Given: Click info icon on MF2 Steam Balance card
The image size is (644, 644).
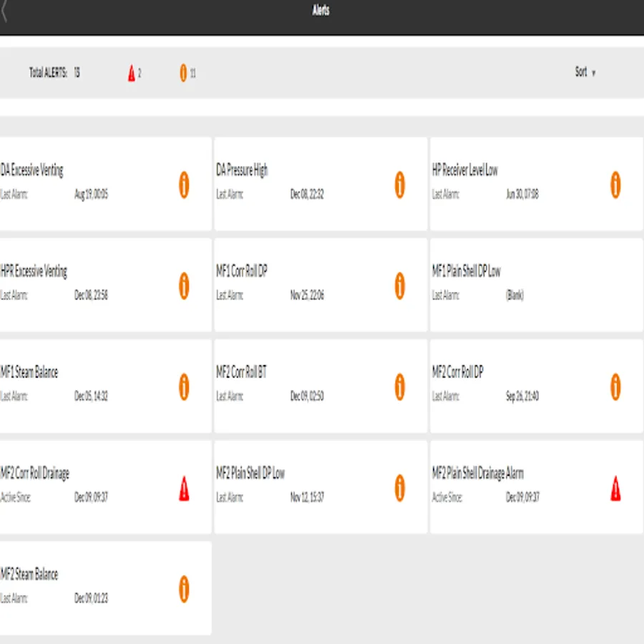Looking at the screenshot, I should (184, 589).
